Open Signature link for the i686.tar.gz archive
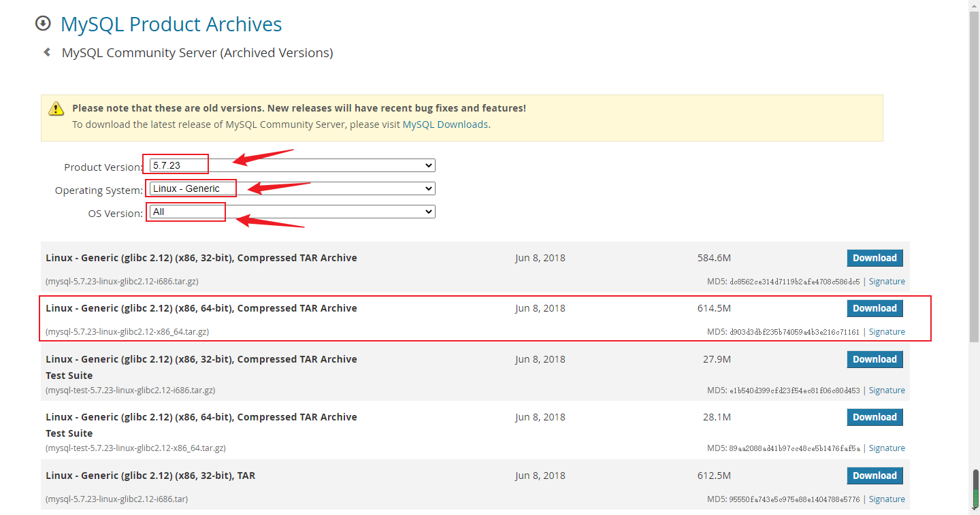Image resolution: width=980 pixels, height=515 pixels. pyautogui.click(x=887, y=282)
